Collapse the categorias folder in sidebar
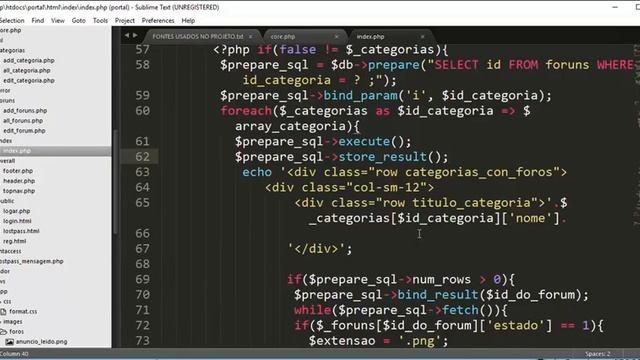 tap(12, 50)
